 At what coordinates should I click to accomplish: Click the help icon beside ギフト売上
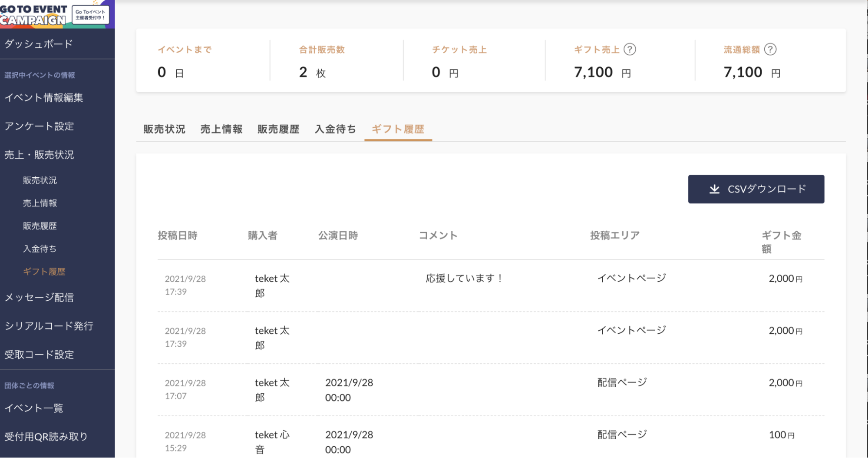pos(630,50)
